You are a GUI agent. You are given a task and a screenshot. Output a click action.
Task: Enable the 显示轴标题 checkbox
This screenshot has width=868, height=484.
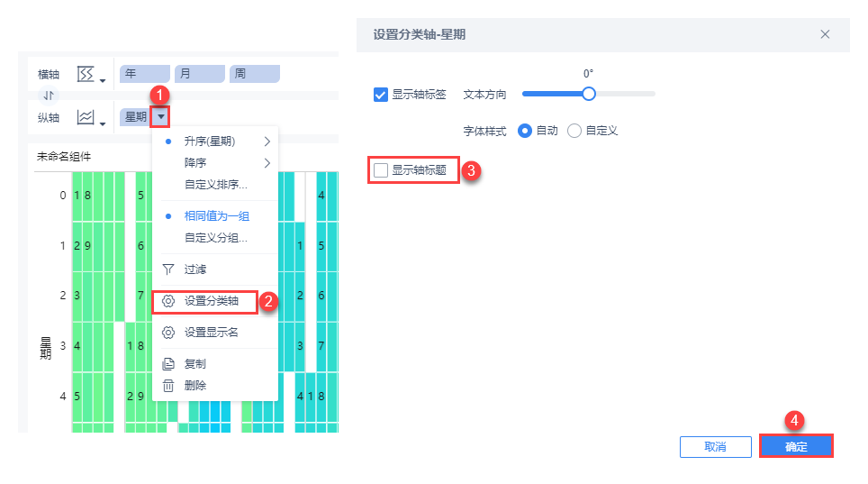point(381,169)
